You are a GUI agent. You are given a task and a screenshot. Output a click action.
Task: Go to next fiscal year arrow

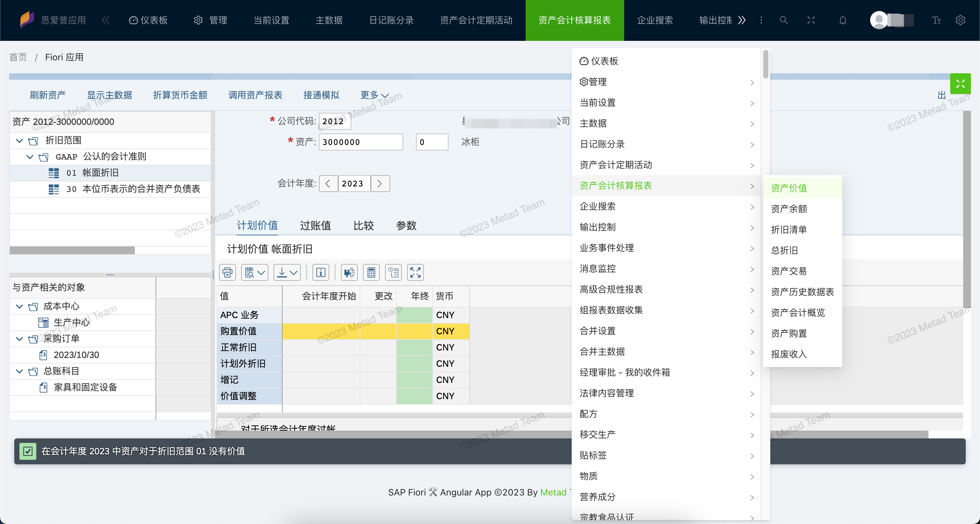pyautogui.click(x=380, y=184)
